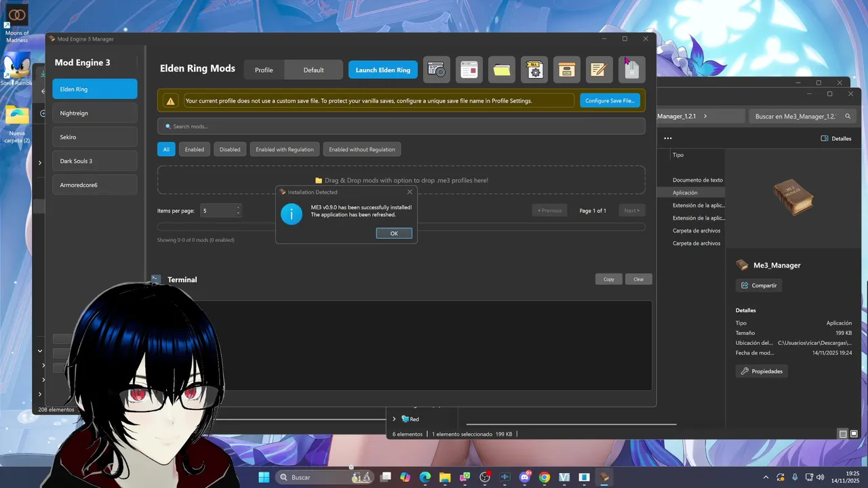Click Compartir in the Explorer details pane
This screenshot has height=488, width=868.
tap(759, 285)
